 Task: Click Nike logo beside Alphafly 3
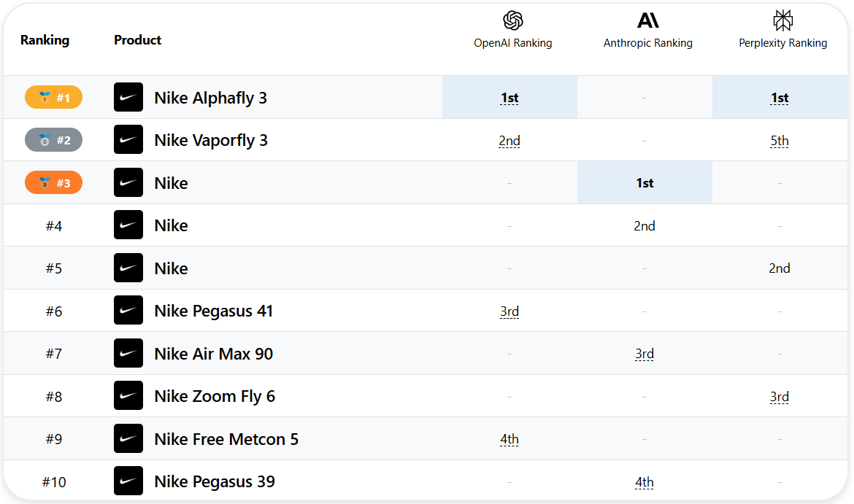128,98
